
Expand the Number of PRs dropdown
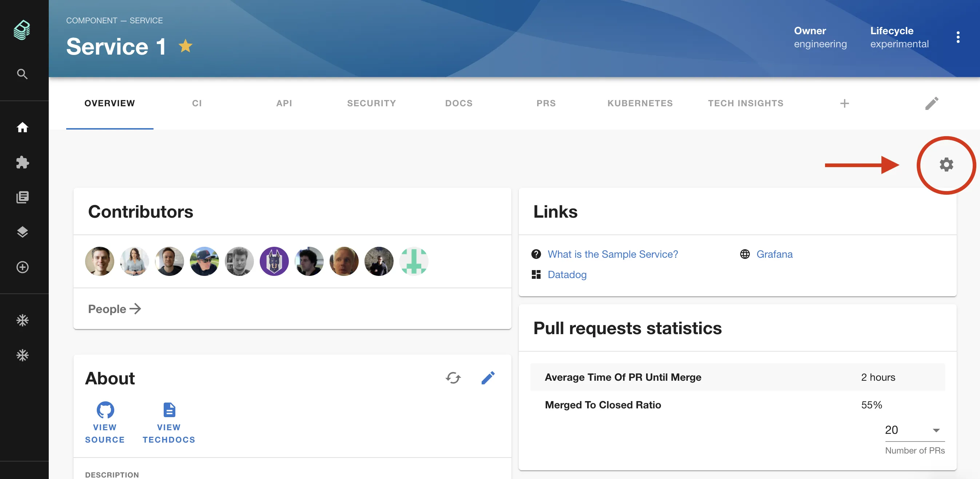click(x=914, y=430)
